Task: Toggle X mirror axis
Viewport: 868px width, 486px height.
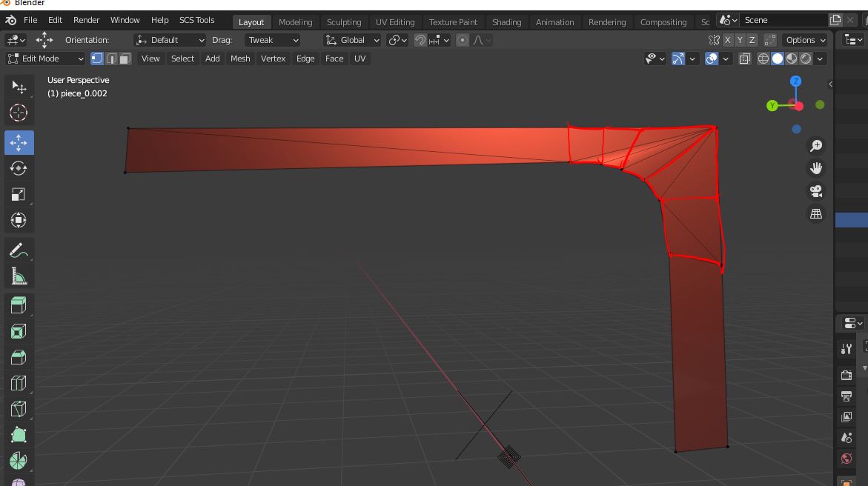Action: pyautogui.click(x=728, y=41)
